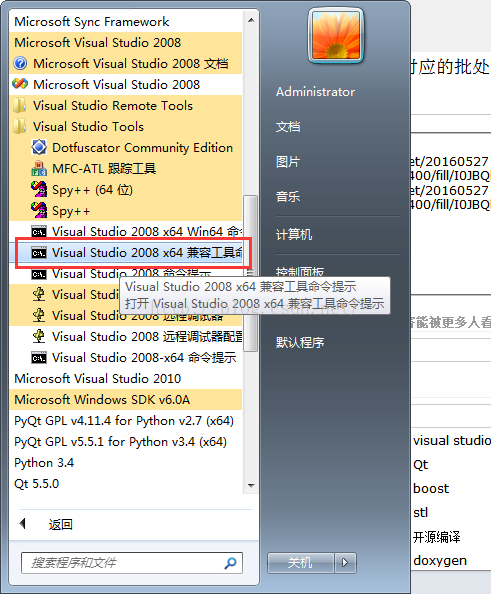
Task: Click the 'stl' tag in the background page
Action: 421,512
